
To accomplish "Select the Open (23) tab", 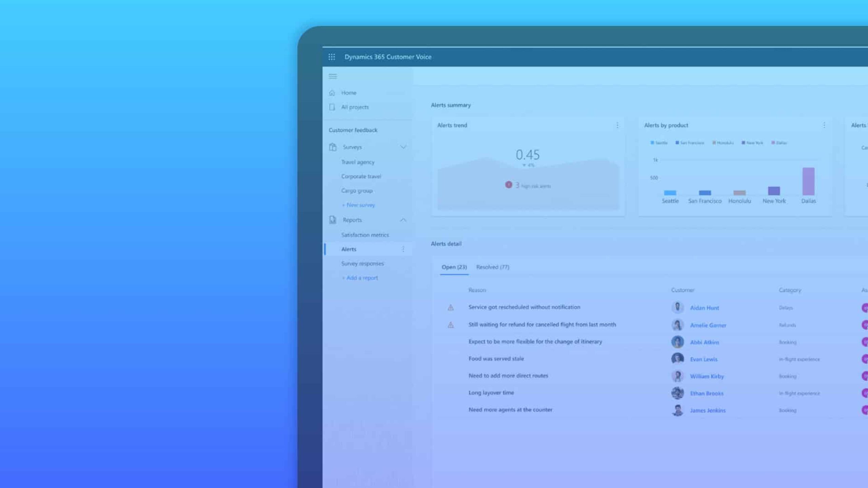I will 454,267.
